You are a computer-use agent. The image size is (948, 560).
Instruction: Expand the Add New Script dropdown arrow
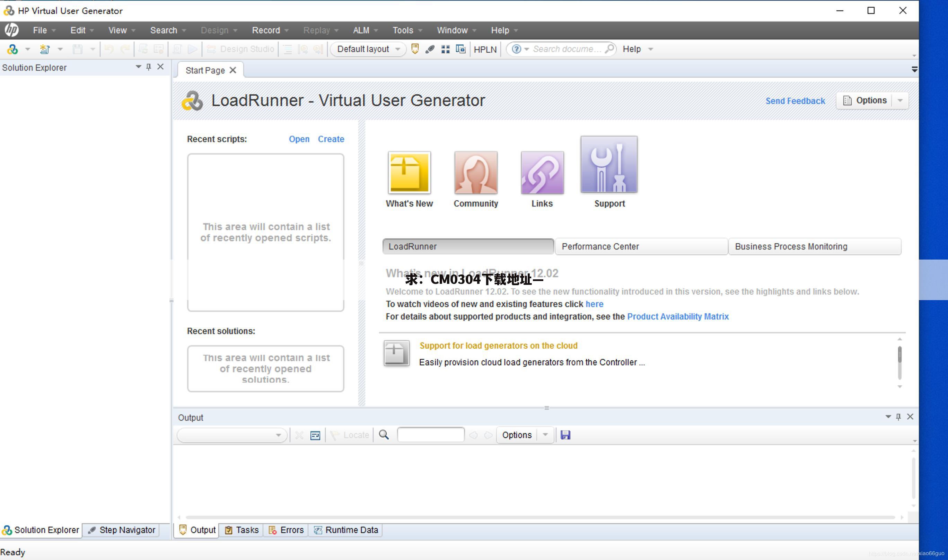tap(60, 49)
